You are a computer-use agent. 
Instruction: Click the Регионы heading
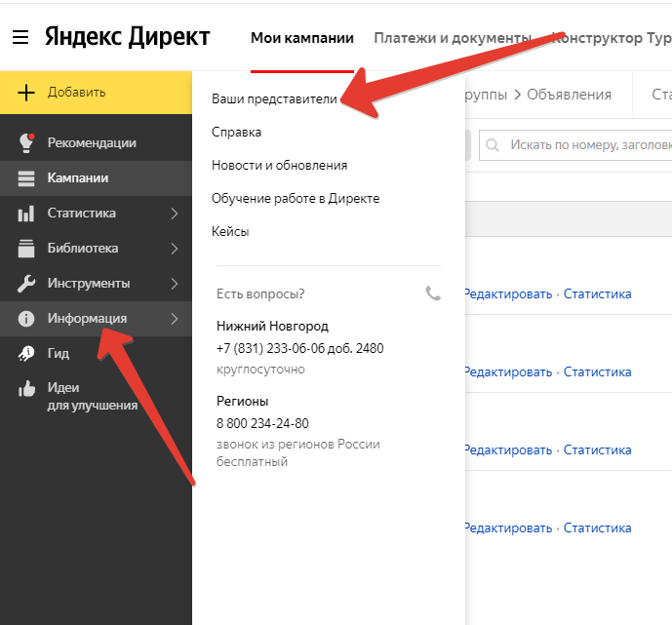point(243,402)
